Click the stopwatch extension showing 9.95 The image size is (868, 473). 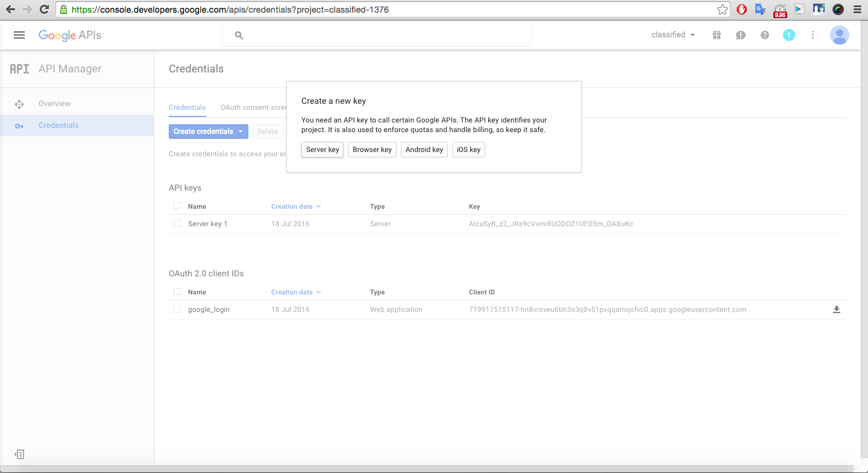point(780,10)
